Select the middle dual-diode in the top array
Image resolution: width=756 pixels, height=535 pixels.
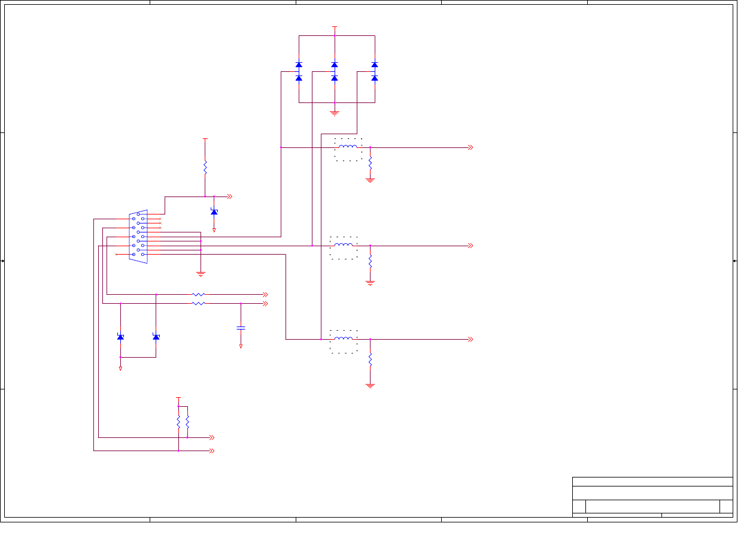[335, 71]
